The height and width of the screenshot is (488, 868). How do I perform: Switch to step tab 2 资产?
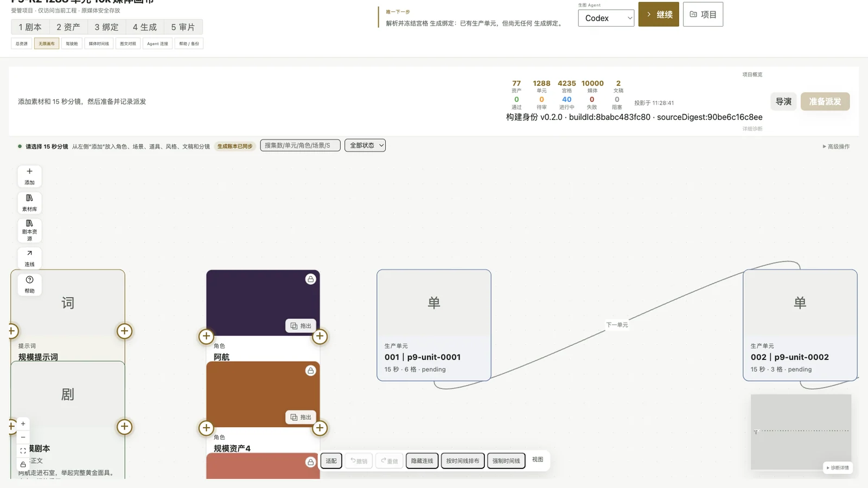coord(68,27)
